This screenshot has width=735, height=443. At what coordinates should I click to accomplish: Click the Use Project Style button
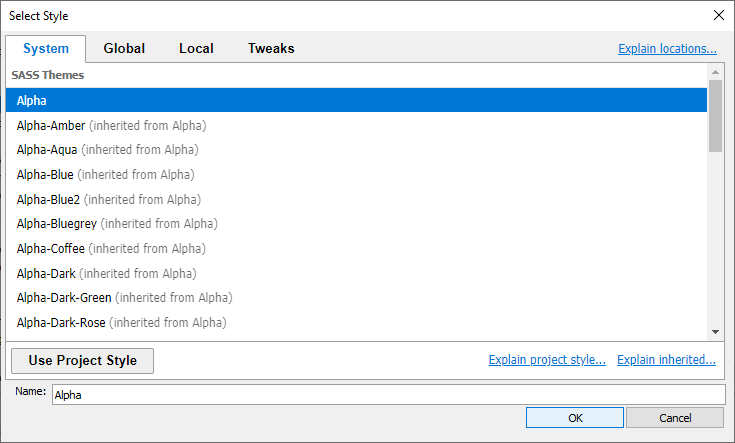pos(82,360)
